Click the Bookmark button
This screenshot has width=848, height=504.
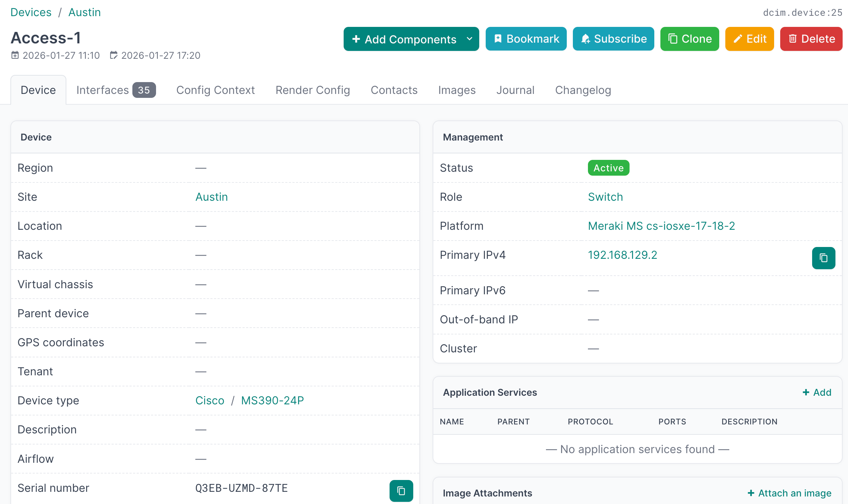point(526,39)
